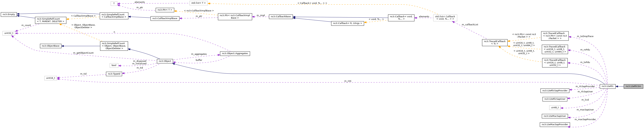This screenshot has width=644, height=128.
Task: Click the m_impl edge label
Action: pyautogui.click(x=261, y=15)
